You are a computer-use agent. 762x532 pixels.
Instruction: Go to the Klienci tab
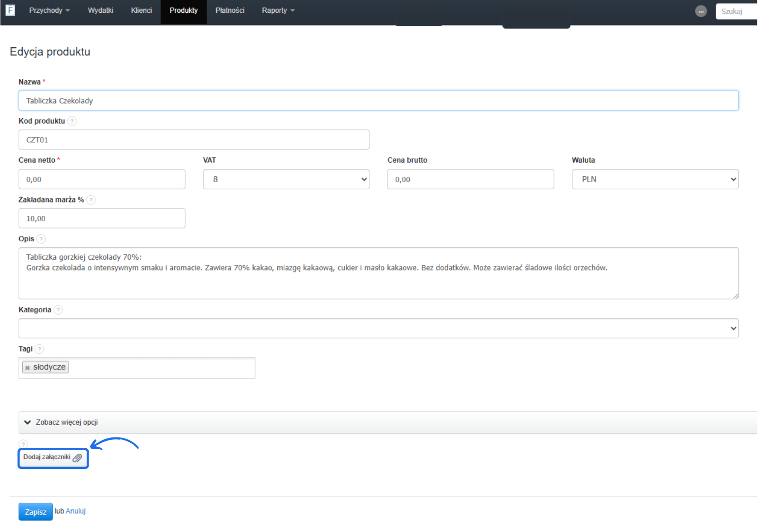[141, 10]
